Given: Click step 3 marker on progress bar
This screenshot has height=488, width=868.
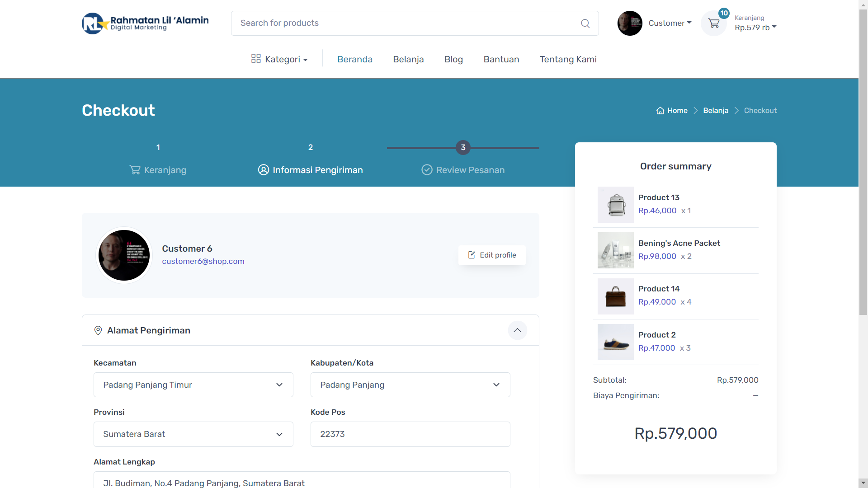Looking at the screenshot, I should 463,148.
